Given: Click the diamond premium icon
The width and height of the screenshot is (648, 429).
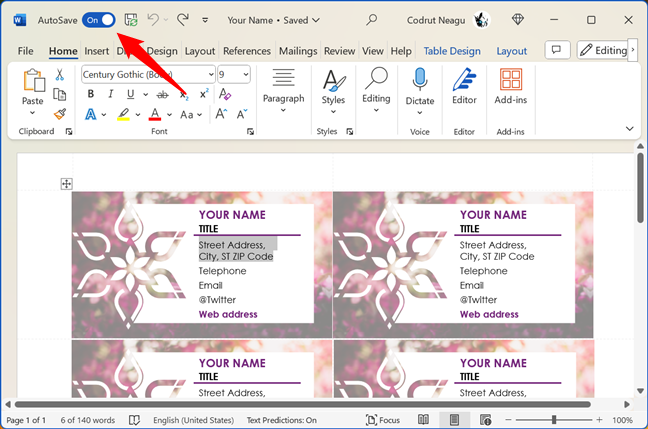Looking at the screenshot, I should click(518, 19).
